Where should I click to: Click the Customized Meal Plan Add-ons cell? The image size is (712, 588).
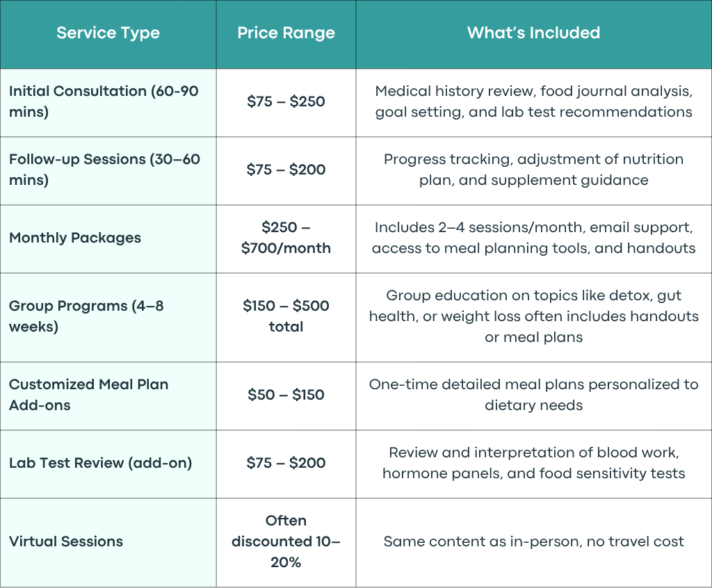pos(108,395)
